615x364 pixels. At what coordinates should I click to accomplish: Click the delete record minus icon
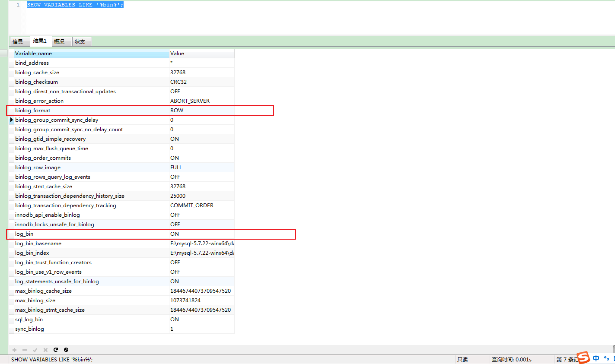(x=25, y=350)
